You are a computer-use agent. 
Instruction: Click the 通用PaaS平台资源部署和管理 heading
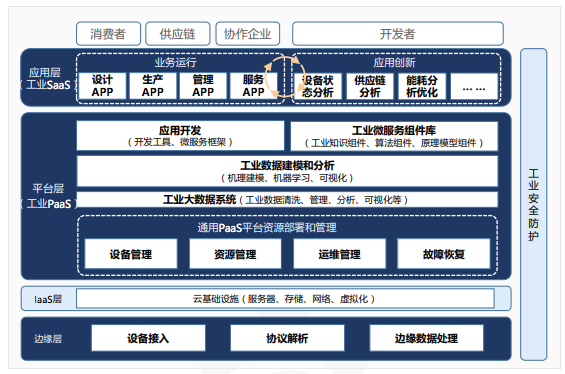tap(267, 227)
